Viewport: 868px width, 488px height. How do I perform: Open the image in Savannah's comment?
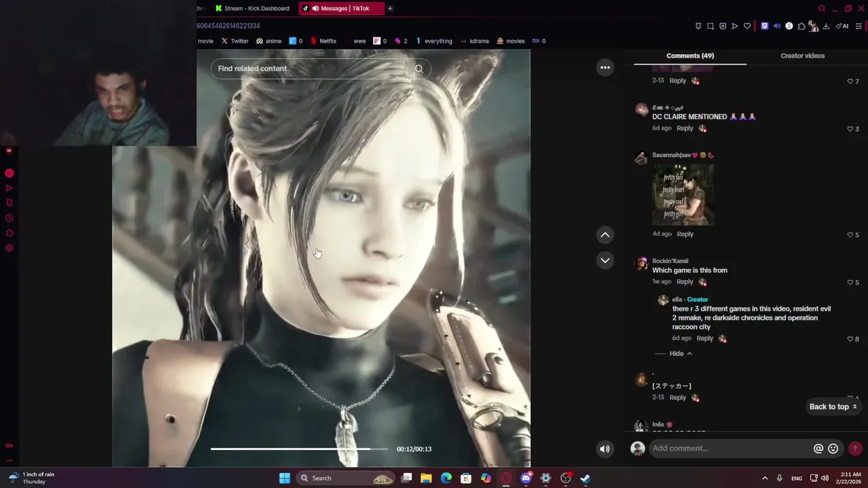click(682, 195)
